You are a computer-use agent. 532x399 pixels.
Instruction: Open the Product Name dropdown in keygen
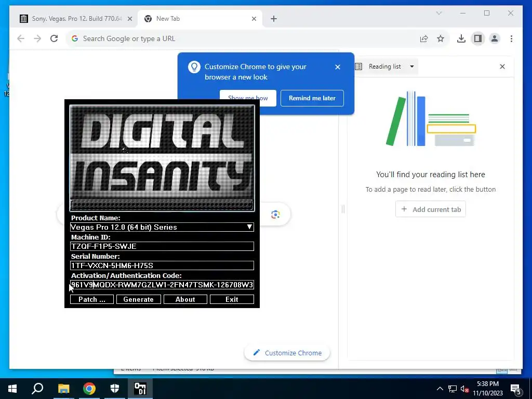click(x=162, y=227)
